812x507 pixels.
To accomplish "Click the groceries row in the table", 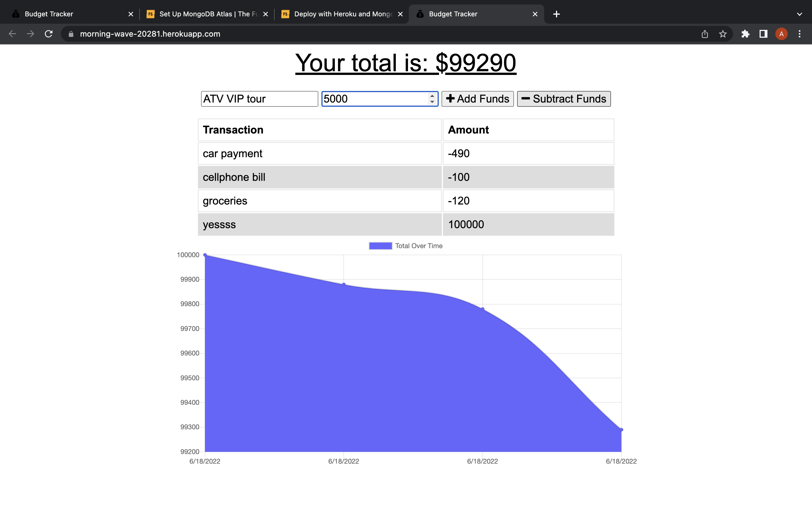I will click(x=319, y=201).
